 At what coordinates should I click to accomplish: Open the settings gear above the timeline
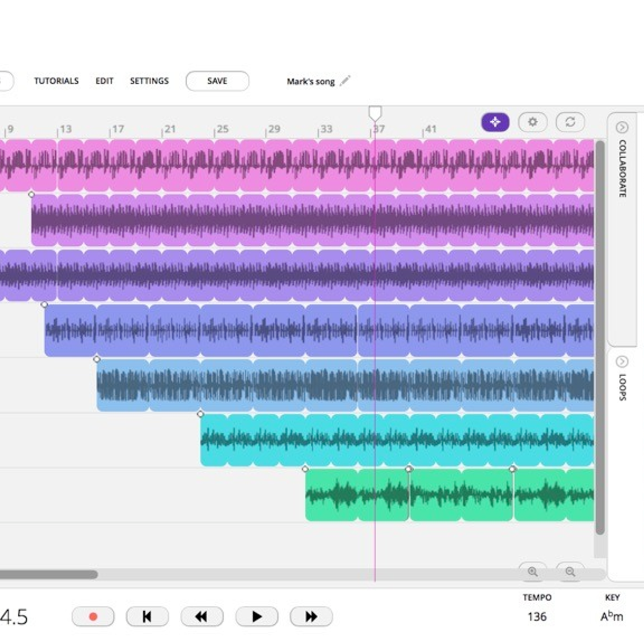532,122
